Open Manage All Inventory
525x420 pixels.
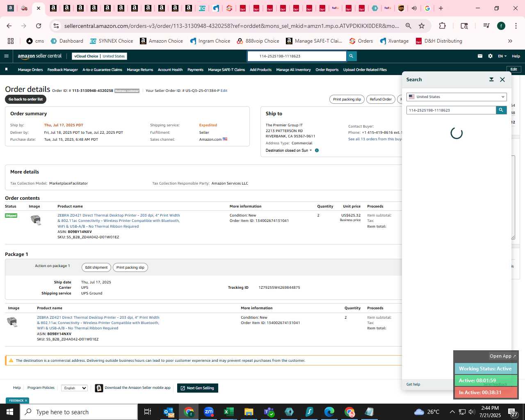click(x=293, y=70)
